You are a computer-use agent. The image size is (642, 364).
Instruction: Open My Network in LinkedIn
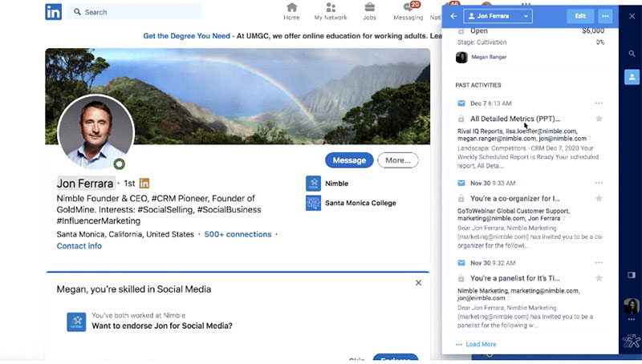point(331,11)
